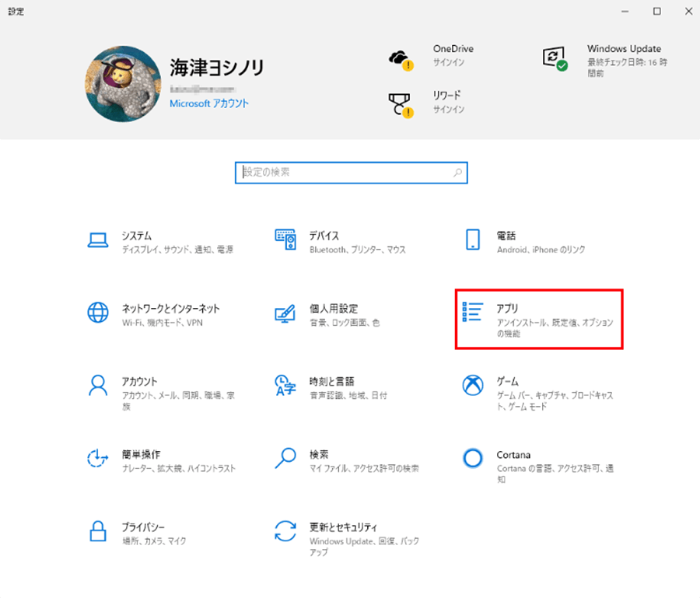Click サインイン text under リワード

click(449, 110)
